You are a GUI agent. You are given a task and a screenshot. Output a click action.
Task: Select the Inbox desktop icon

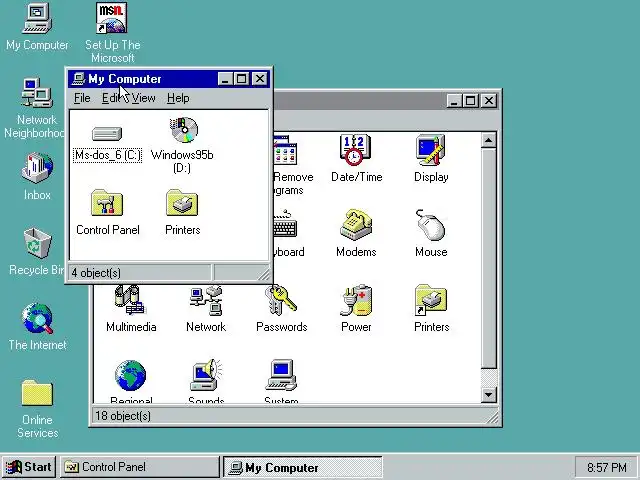coord(37,168)
